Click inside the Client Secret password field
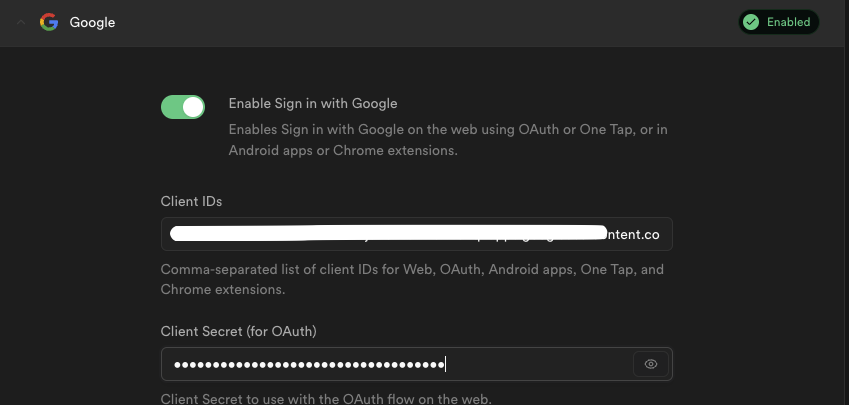Viewport: 849px width, 405px height. (540, 364)
